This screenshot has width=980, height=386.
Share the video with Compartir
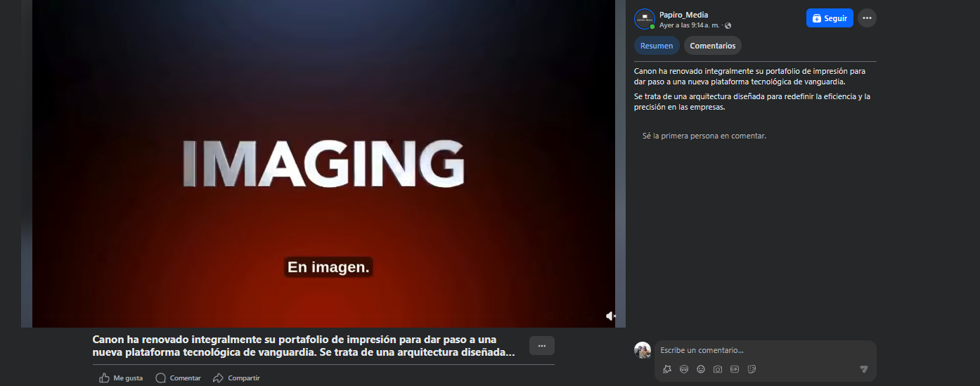tap(236, 378)
